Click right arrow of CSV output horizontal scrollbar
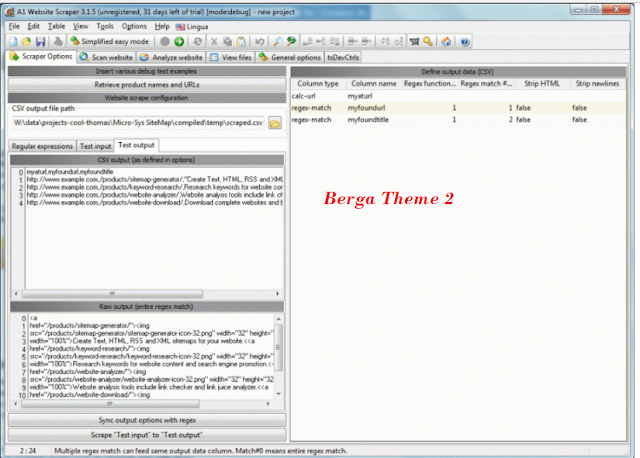Screen dimensions: 640x458 pyautogui.click(x=278, y=293)
